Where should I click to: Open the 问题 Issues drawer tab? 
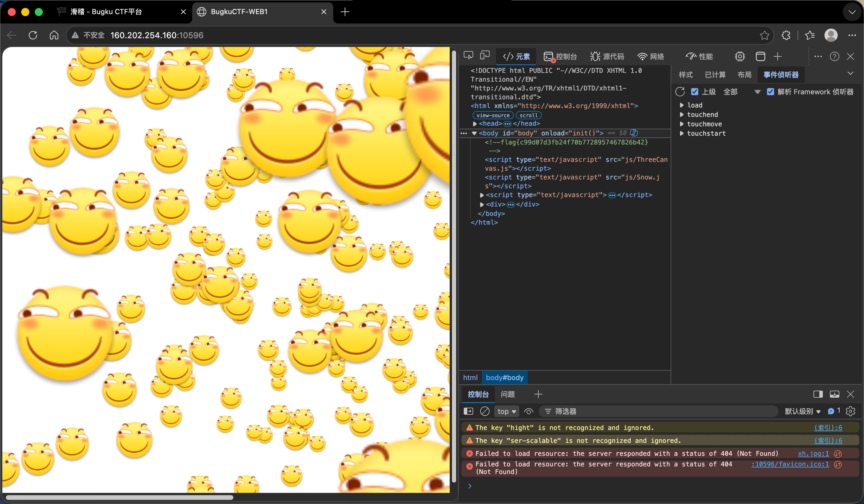[x=508, y=394]
